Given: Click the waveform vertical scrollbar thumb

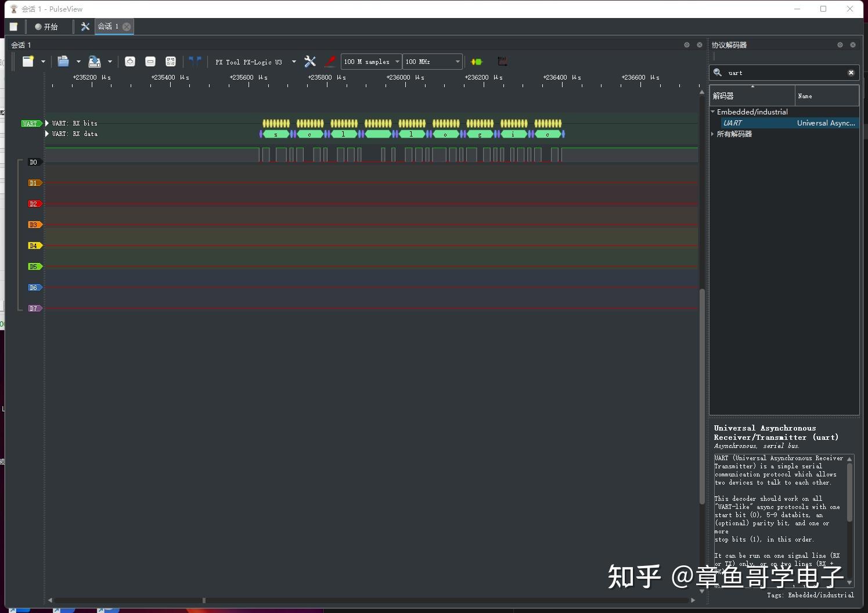Looking at the screenshot, I should [x=702, y=396].
